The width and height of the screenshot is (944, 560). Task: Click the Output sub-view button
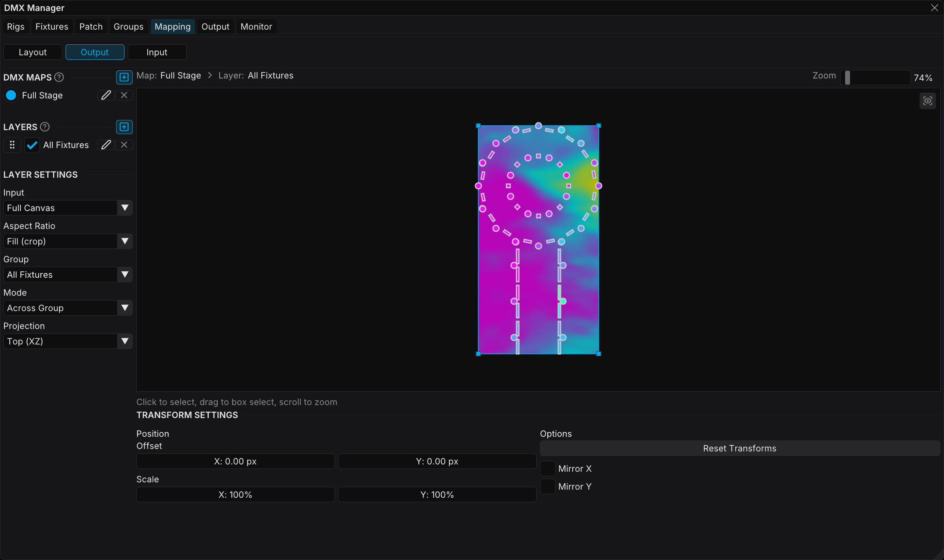click(95, 52)
